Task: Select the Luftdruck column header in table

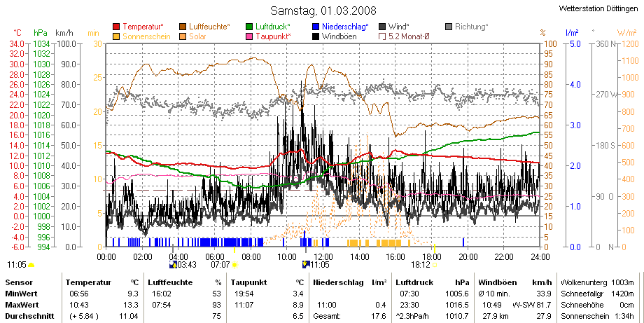Action: pos(414,283)
